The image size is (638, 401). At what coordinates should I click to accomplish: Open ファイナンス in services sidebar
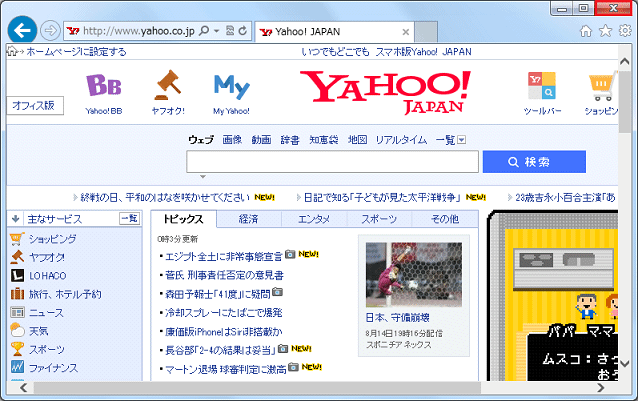point(53,368)
